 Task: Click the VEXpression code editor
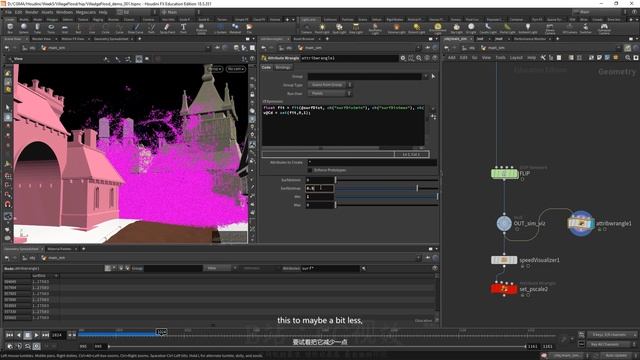(343, 125)
